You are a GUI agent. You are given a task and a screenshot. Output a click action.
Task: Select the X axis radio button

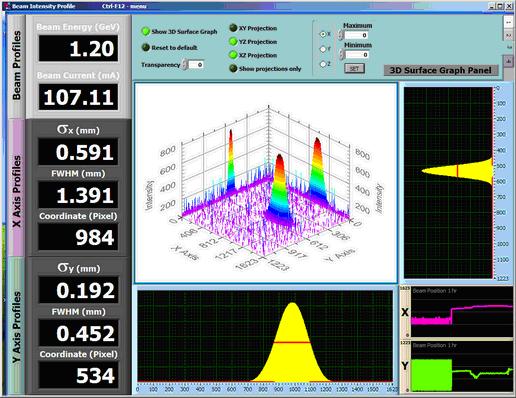click(323, 34)
